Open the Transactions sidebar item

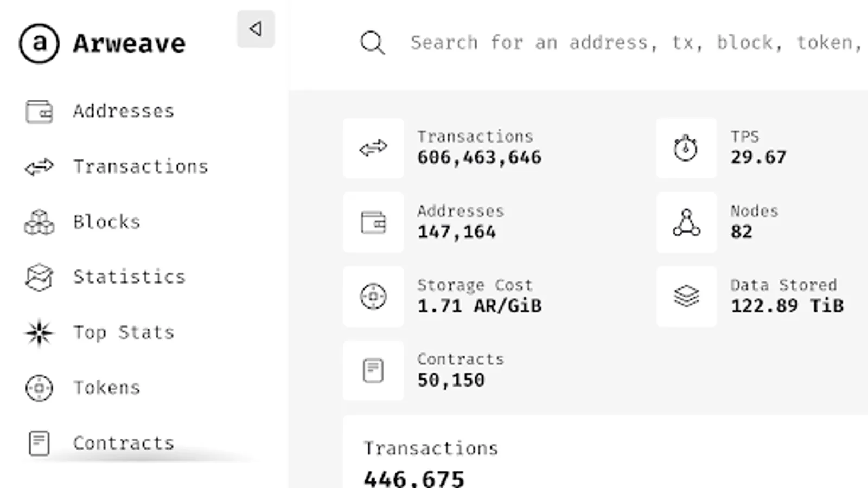[140, 167]
